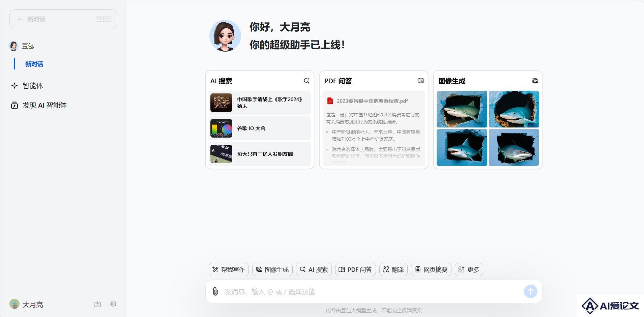Click the 朋友圈 thumbnail image
The image size is (644, 317).
(221, 154)
